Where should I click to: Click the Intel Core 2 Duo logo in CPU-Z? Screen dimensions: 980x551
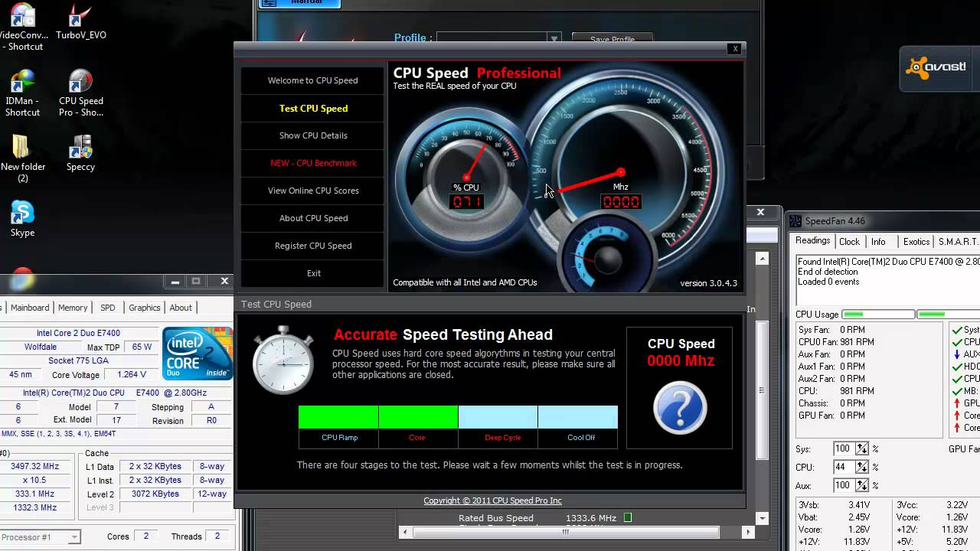pyautogui.click(x=198, y=354)
